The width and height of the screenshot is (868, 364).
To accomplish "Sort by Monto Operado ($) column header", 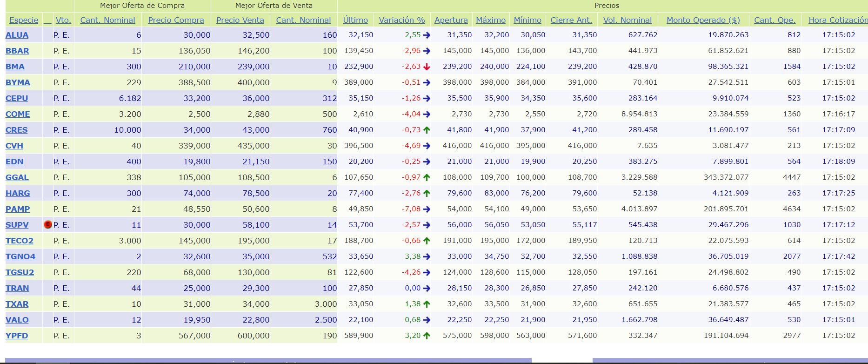I will point(703,20).
